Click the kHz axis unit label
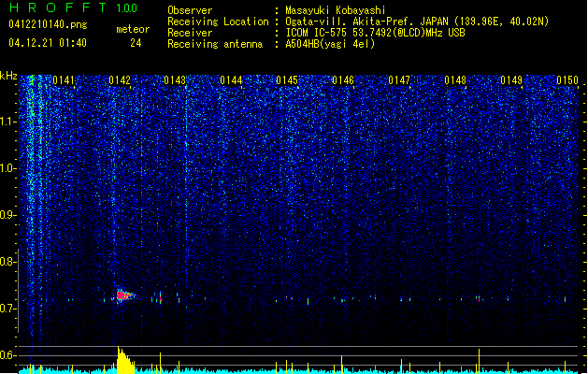 coord(8,76)
